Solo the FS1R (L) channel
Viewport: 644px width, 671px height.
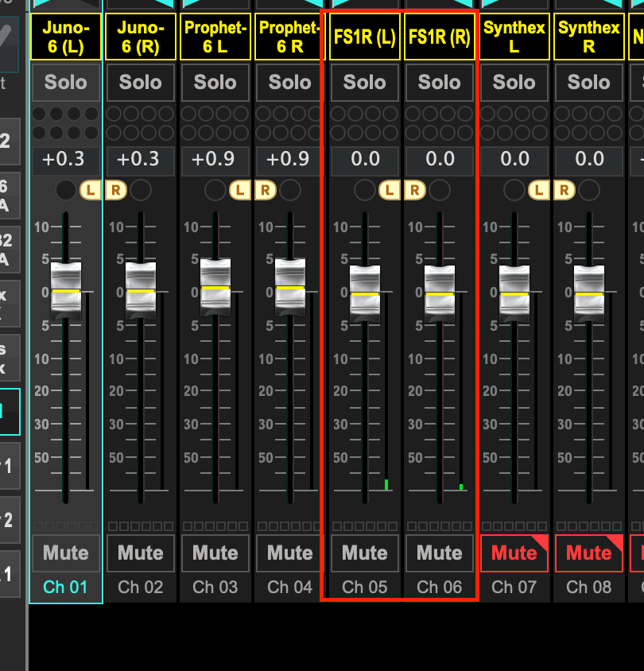click(x=365, y=82)
